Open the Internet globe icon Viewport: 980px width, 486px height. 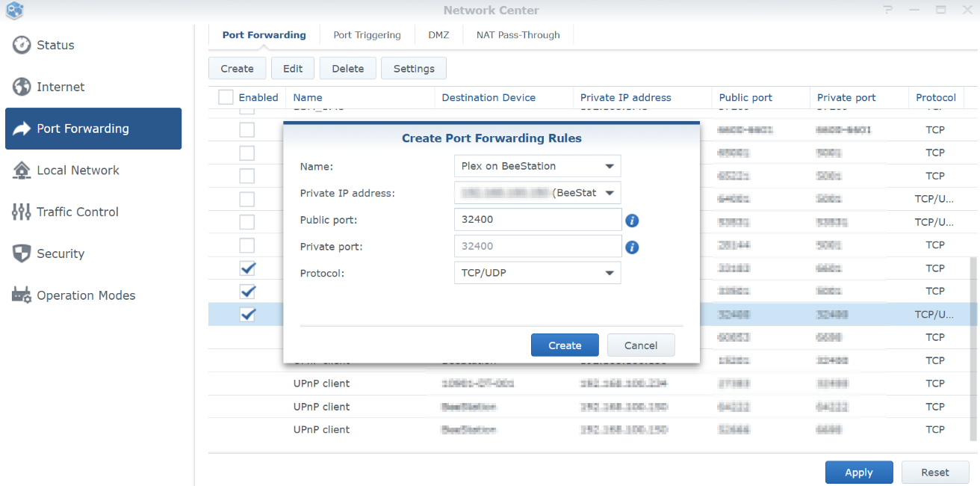[22, 87]
